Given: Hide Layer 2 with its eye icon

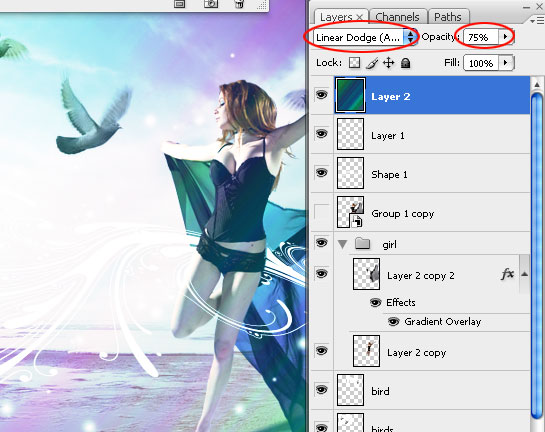Looking at the screenshot, I should click(x=322, y=95).
